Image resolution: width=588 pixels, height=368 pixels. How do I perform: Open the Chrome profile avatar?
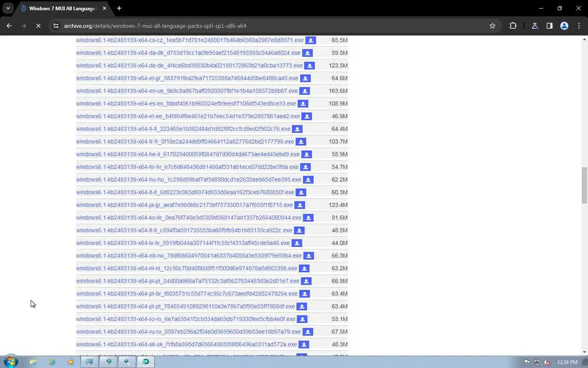click(x=564, y=26)
